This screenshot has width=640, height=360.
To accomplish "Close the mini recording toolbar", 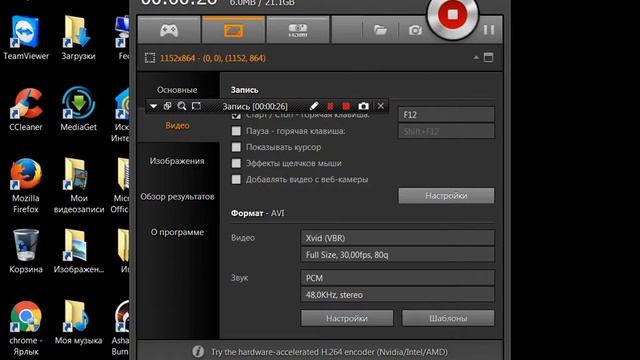I will click(x=380, y=106).
